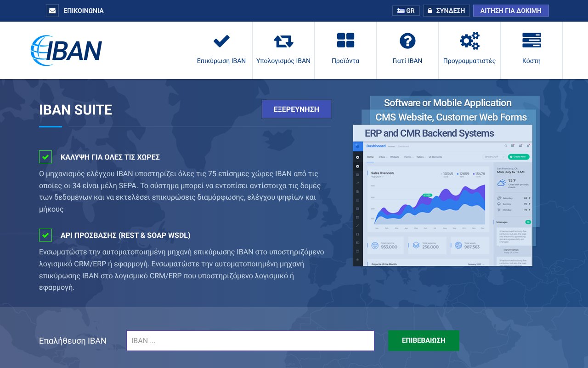Open the ΣΥΝΔΕΣΗ login link

coord(446,11)
